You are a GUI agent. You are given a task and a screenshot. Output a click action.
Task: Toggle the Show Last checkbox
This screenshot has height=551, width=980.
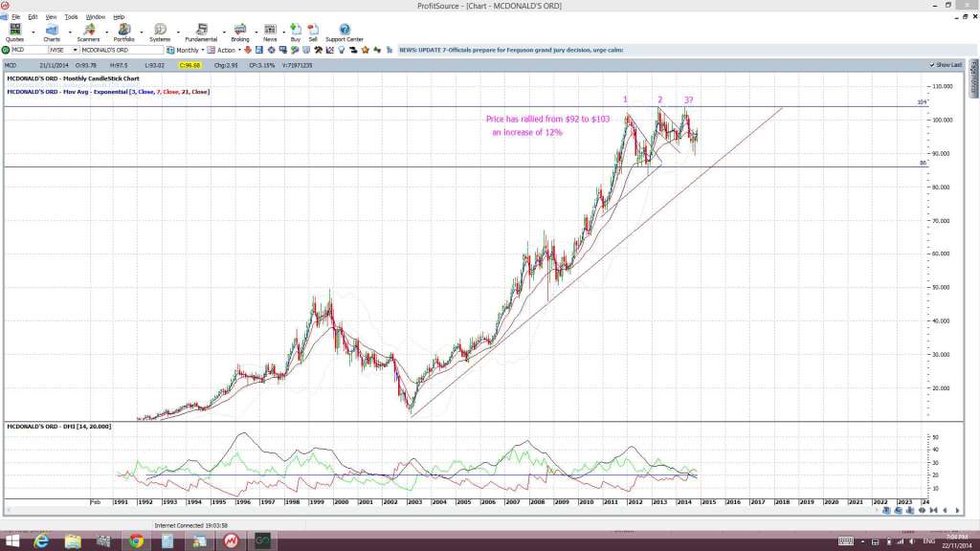(x=932, y=65)
